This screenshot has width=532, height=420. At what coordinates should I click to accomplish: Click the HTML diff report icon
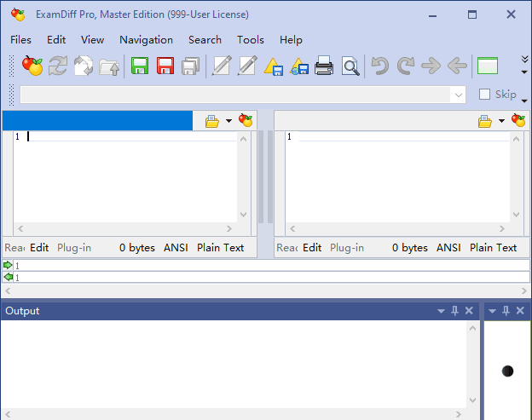tap(299, 66)
